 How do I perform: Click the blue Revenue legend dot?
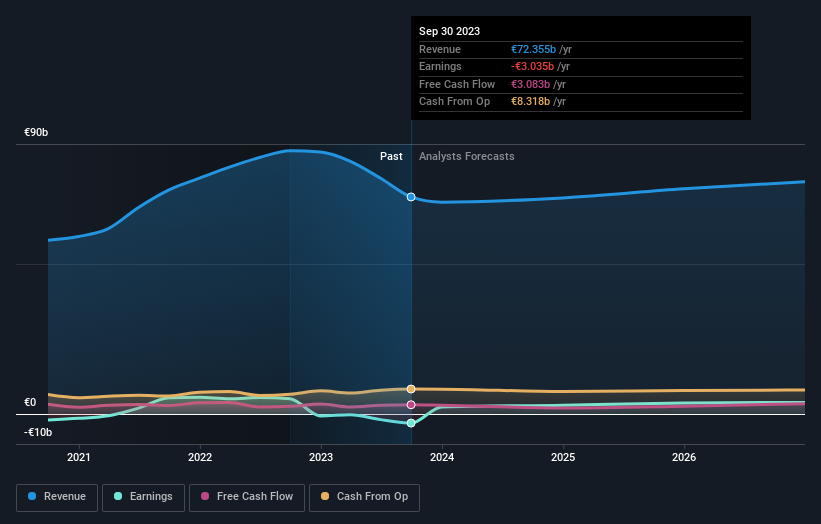(32, 496)
